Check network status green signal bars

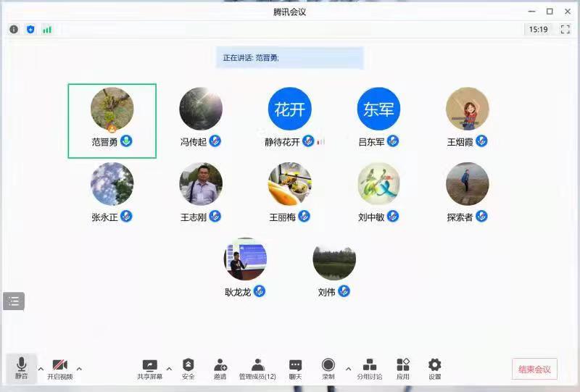(x=47, y=30)
